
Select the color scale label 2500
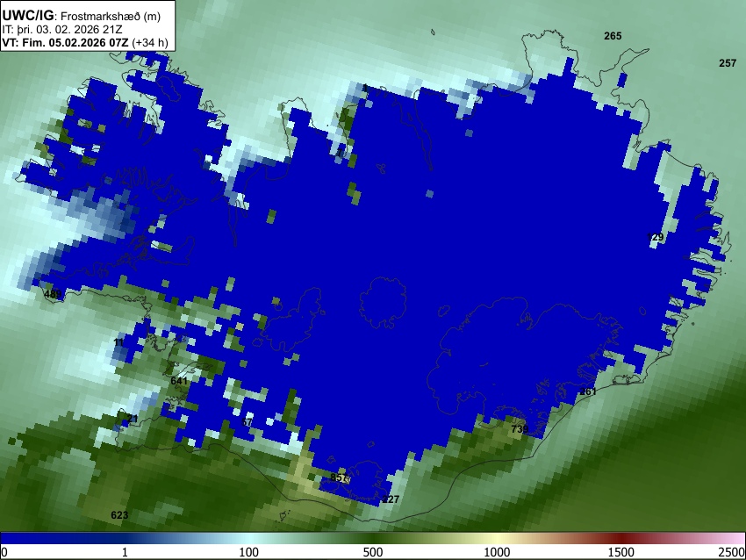click(732, 552)
